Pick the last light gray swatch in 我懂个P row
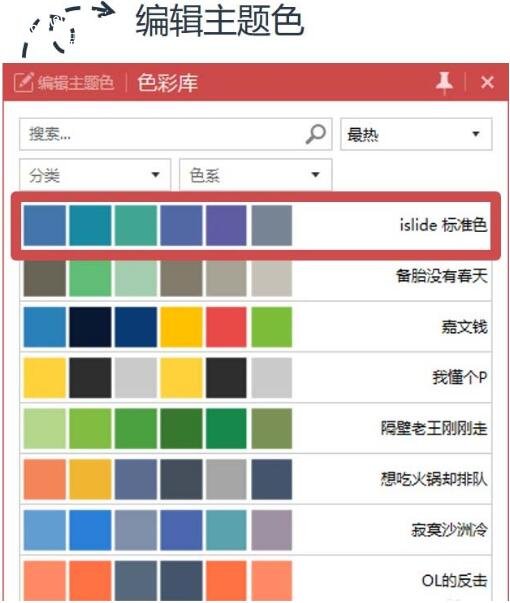 [x=272, y=378]
